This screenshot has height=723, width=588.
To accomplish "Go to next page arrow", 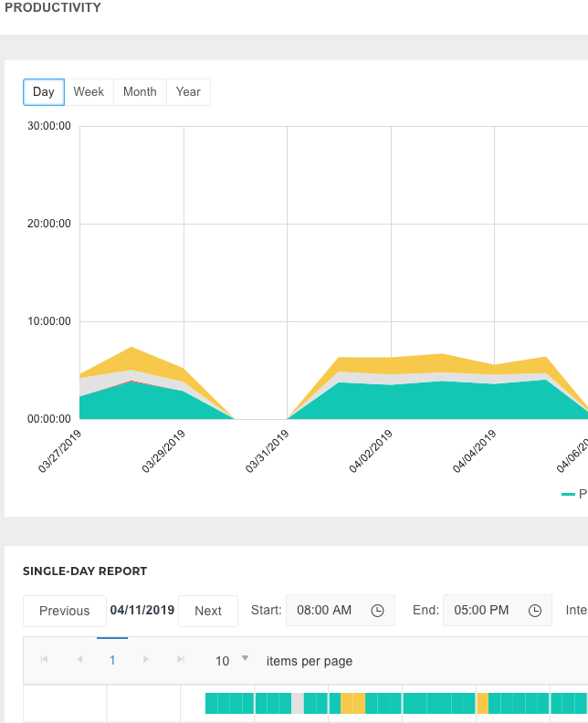I will tap(146, 659).
